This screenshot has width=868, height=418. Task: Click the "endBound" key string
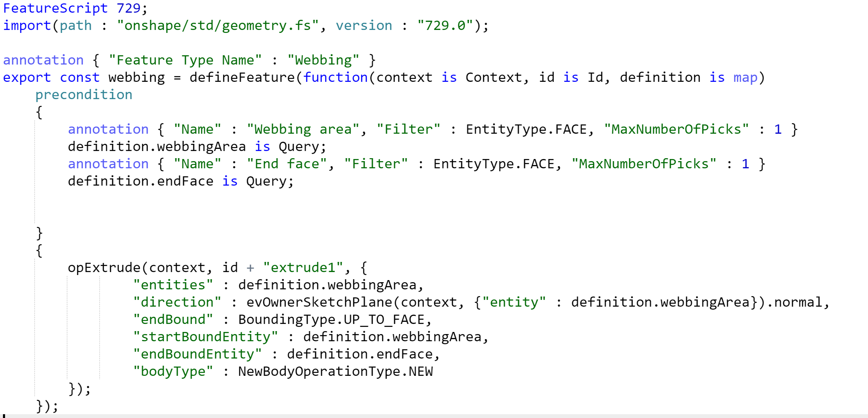click(173, 319)
